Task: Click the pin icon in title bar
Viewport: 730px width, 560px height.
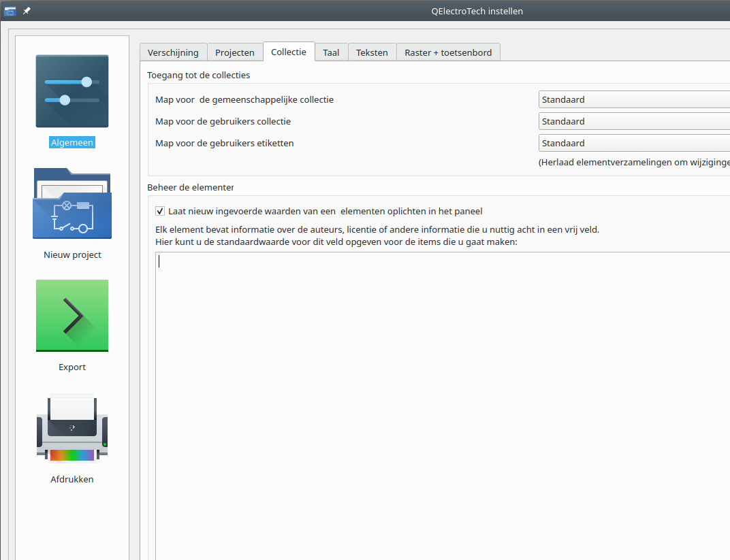Action: tap(27, 11)
